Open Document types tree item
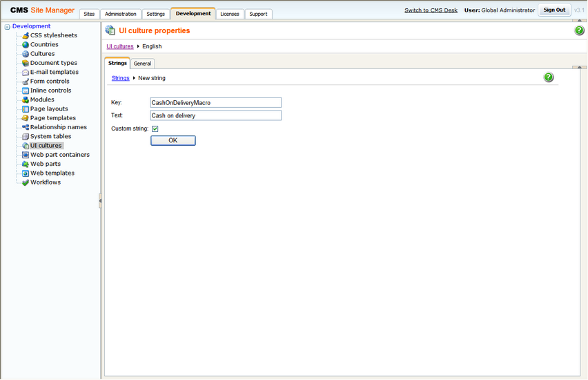 tap(54, 63)
